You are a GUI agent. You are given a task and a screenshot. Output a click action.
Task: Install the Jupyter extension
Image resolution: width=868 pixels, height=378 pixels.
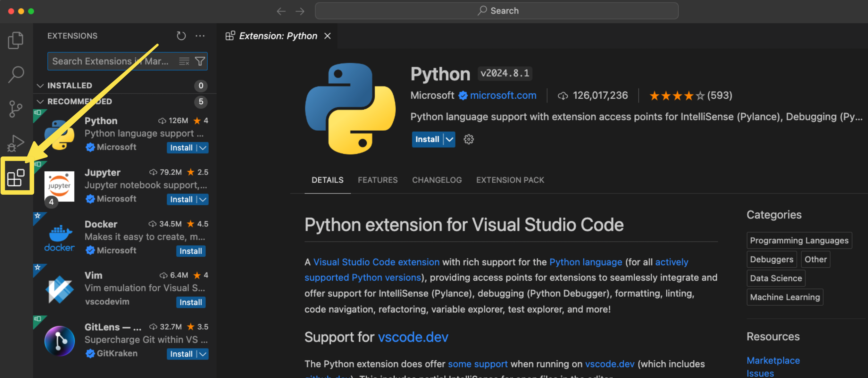[181, 200]
